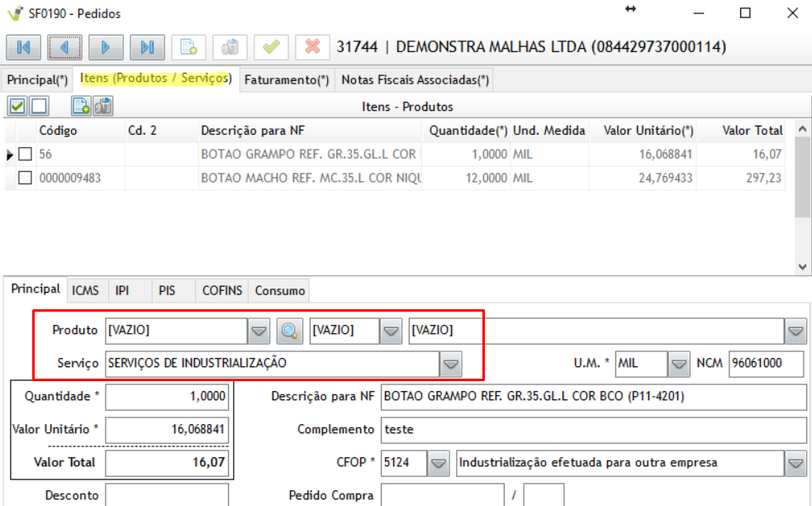This screenshot has width=812, height=506.
Task: Cancel changes with the red X
Action: pos(312,47)
